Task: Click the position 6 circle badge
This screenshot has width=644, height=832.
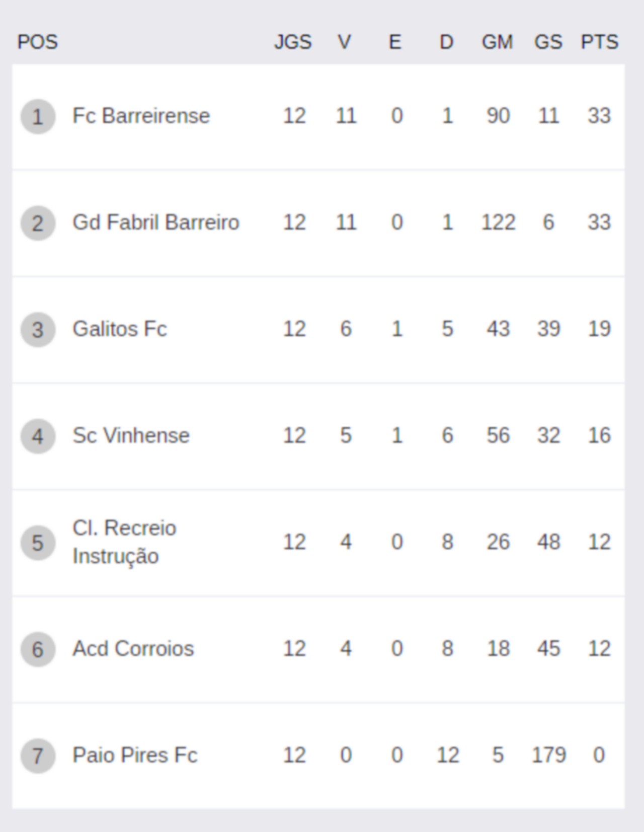Action: [x=38, y=650]
